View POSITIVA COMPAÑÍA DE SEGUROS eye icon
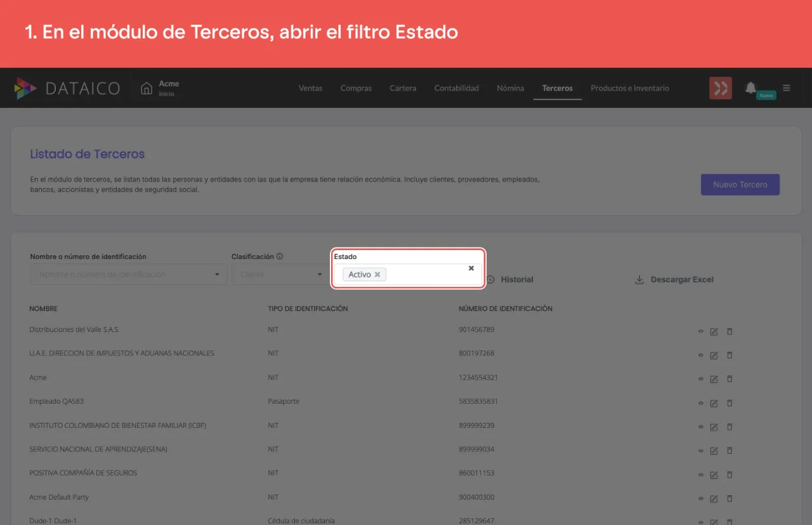812x525 pixels. [x=701, y=475]
